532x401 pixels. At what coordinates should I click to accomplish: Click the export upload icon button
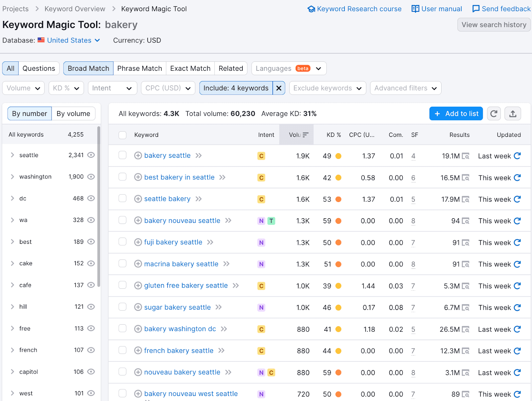513,114
